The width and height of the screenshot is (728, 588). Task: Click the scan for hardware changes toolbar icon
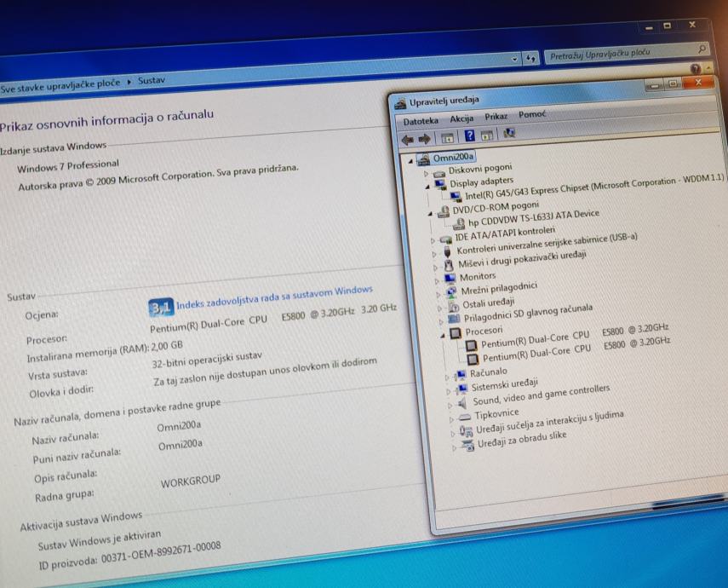pos(509,134)
